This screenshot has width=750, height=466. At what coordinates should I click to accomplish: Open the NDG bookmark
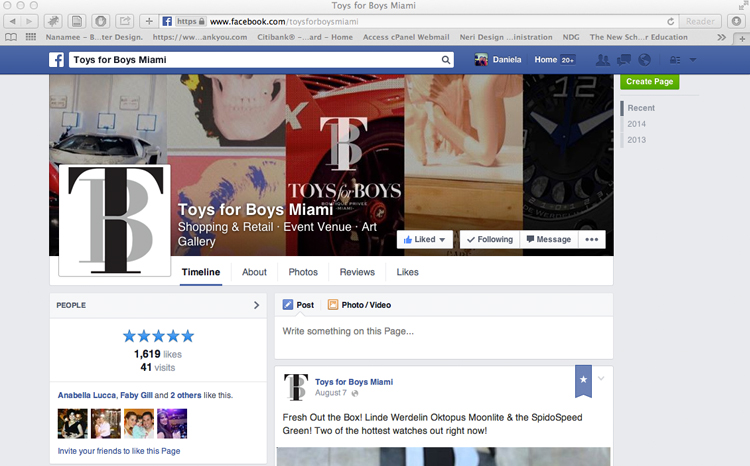pos(571,37)
